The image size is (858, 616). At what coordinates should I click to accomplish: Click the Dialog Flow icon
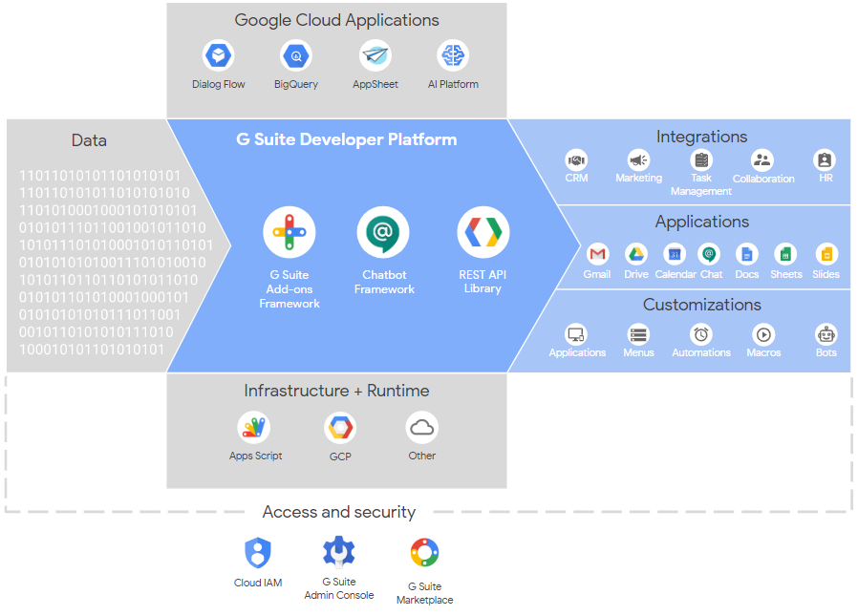219,55
